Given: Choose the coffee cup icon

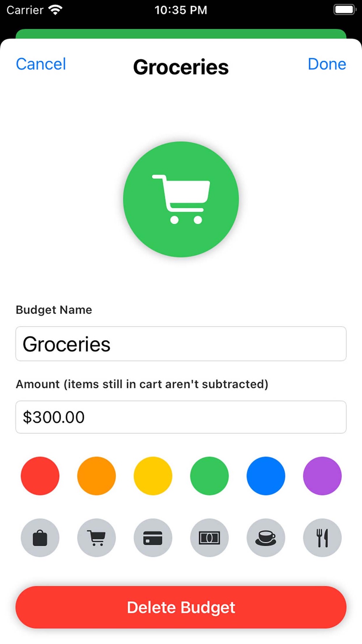Looking at the screenshot, I should 266,538.
